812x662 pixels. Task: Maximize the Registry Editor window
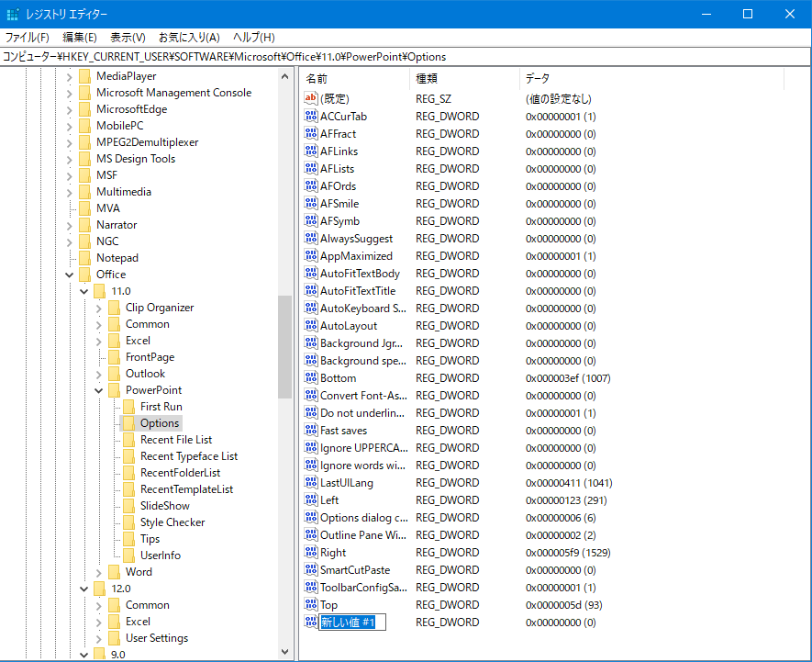pos(747,14)
